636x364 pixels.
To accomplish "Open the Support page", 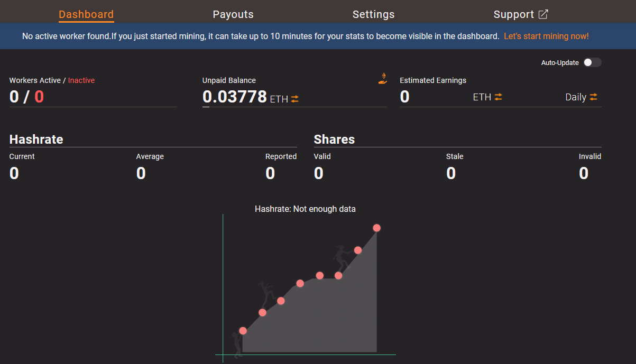I will click(513, 14).
